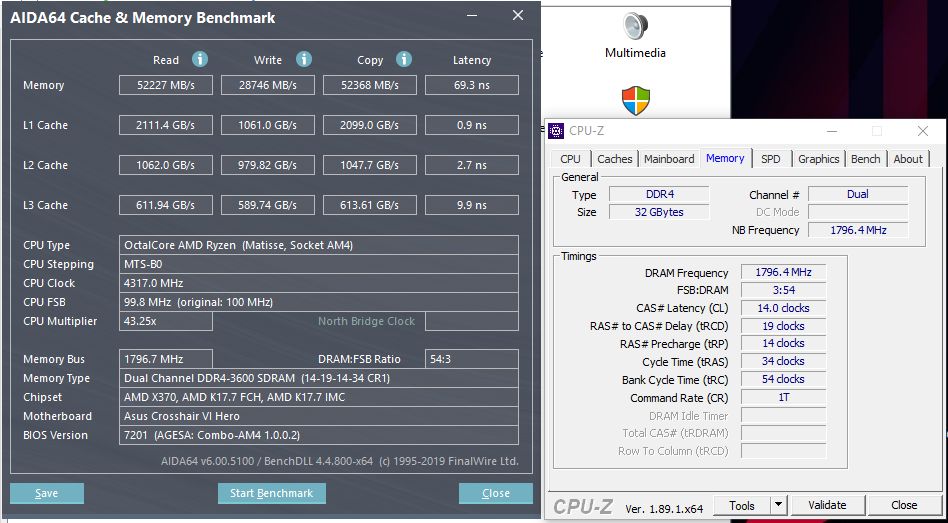Select the Memory Write value 28746 MB/s
The height and width of the screenshot is (523, 948).
(x=268, y=85)
